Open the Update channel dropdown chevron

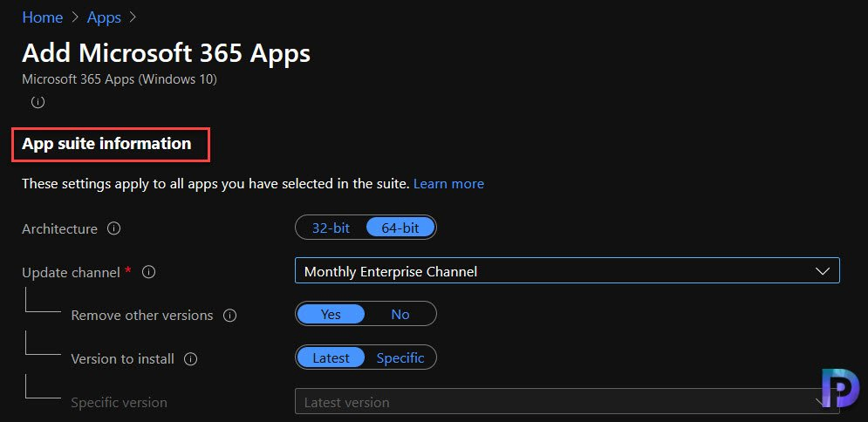[823, 271]
